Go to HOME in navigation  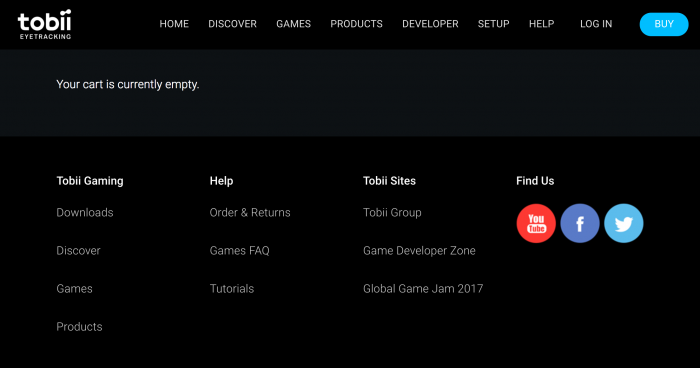(174, 24)
